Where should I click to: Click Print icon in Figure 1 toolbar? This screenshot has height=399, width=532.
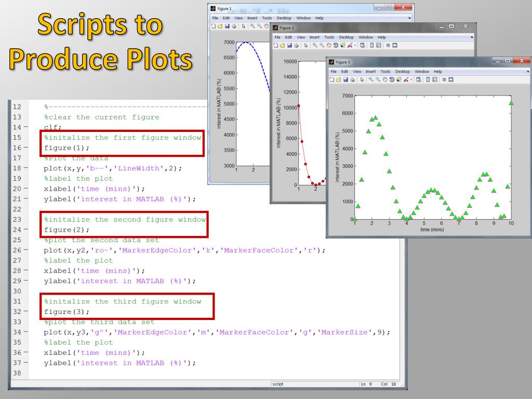pos(234,26)
